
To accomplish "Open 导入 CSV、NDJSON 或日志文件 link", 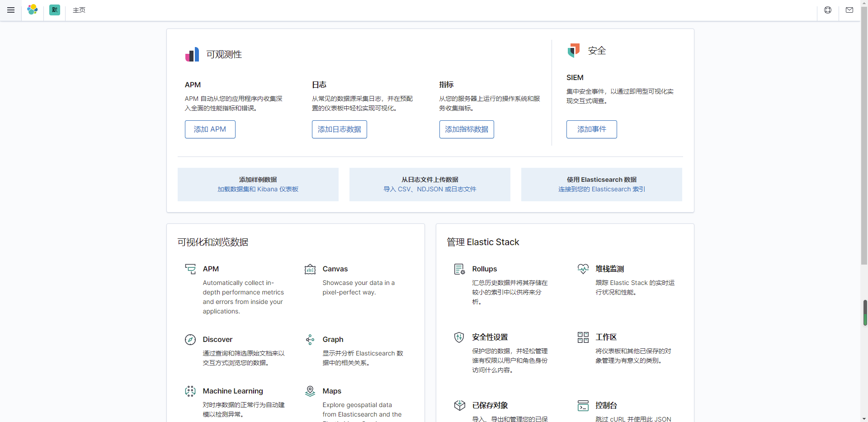I will click(x=430, y=189).
